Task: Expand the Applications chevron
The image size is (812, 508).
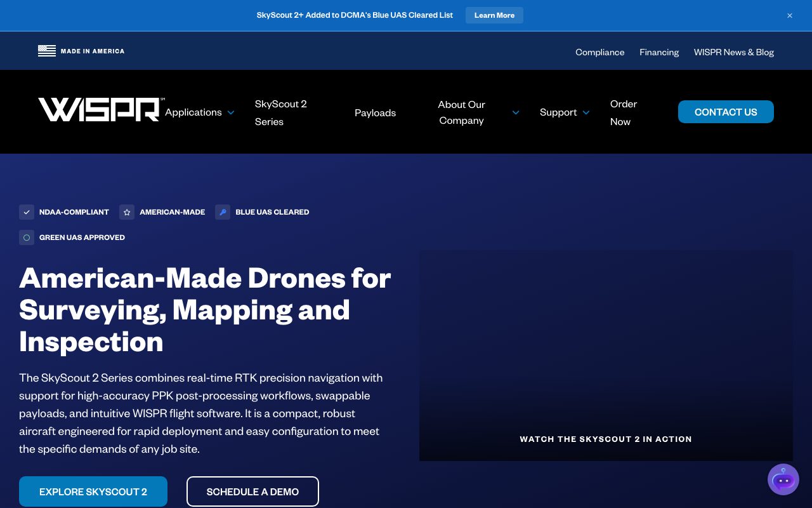Action: tap(231, 112)
